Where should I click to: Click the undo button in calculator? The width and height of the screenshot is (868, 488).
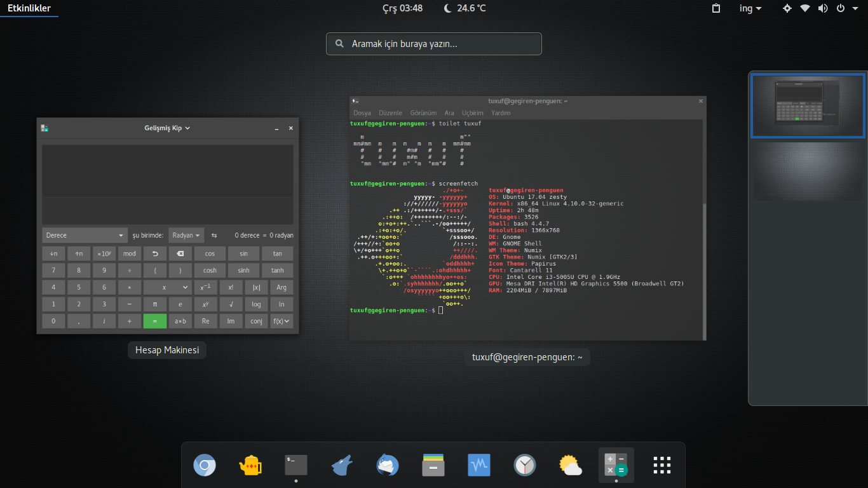pyautogui.click(x=155, y=254)
